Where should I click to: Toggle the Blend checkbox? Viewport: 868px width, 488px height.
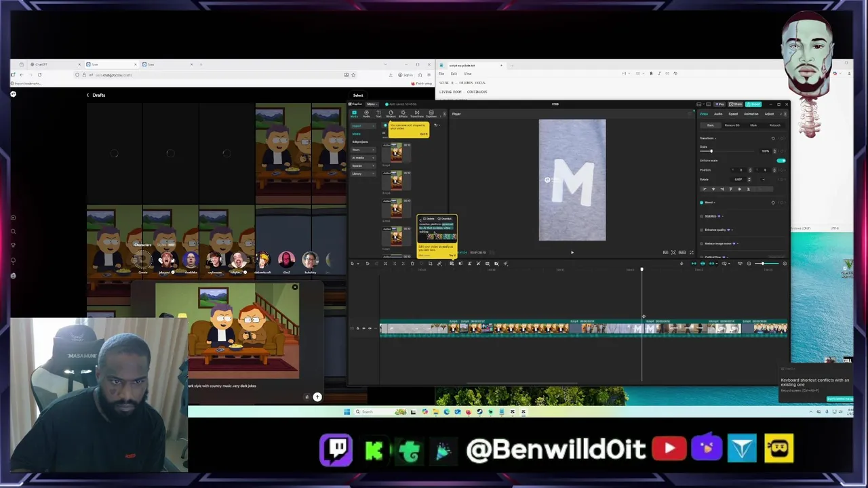(701, 203)
